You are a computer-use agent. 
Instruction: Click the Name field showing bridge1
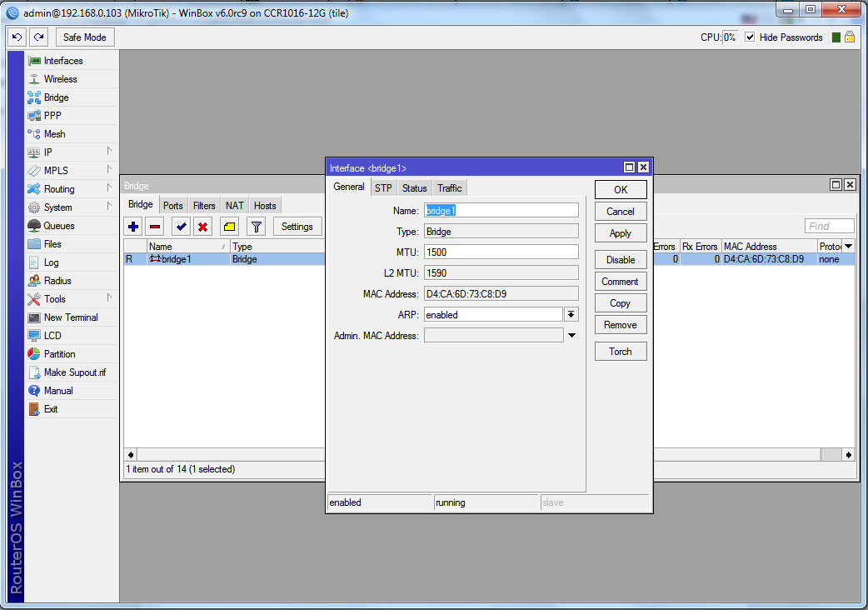(500, 210)
